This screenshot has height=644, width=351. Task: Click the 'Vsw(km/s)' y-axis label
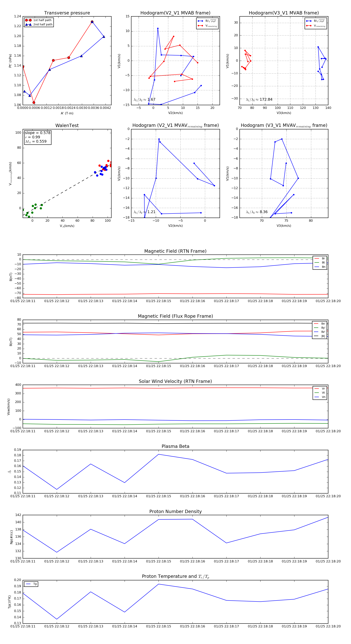(9, 407)
